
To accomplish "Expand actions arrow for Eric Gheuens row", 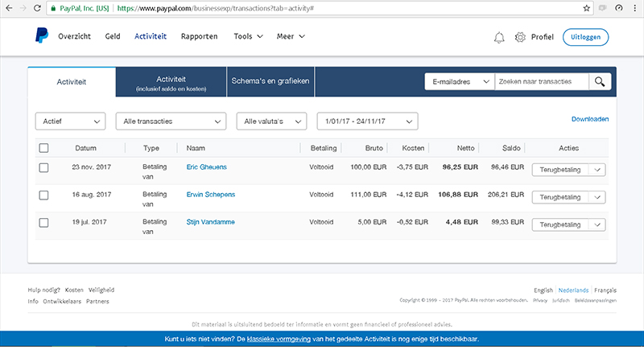I will [597, 170].
